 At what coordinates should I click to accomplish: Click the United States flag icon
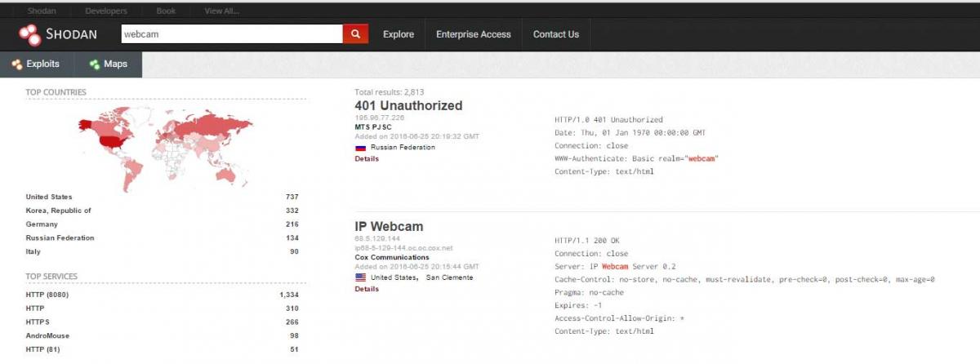point(360,277)
